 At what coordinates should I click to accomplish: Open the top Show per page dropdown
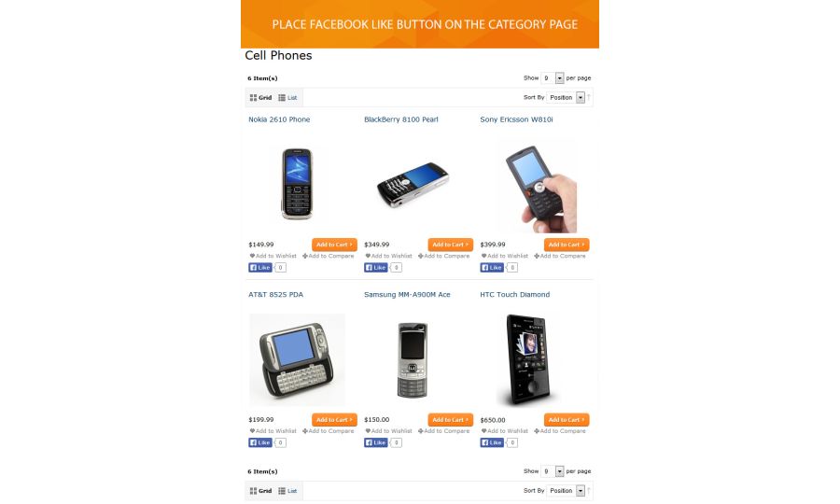(553, 78)
